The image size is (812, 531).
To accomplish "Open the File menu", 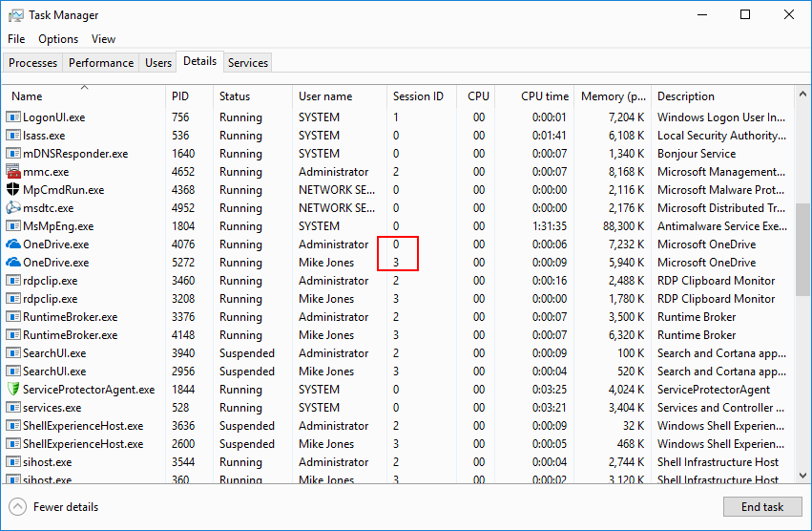I will pos(16,39).
